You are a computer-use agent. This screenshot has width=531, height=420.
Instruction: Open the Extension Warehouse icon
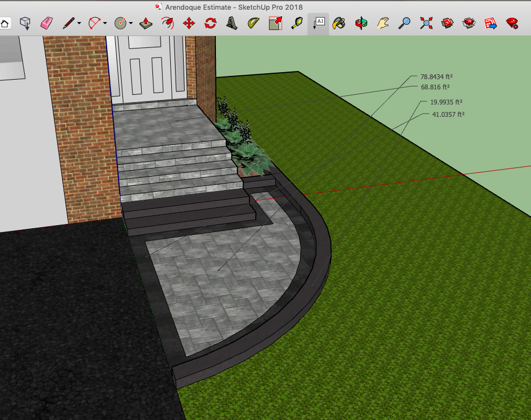click(469, 23)
